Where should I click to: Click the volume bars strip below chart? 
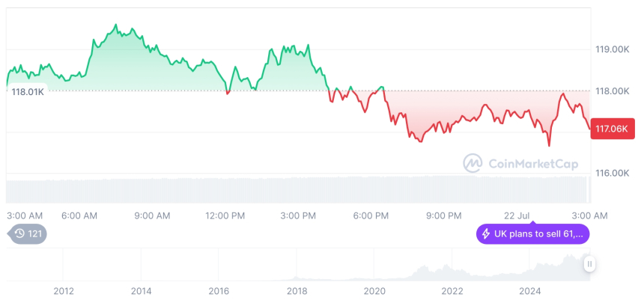(300, 189)
